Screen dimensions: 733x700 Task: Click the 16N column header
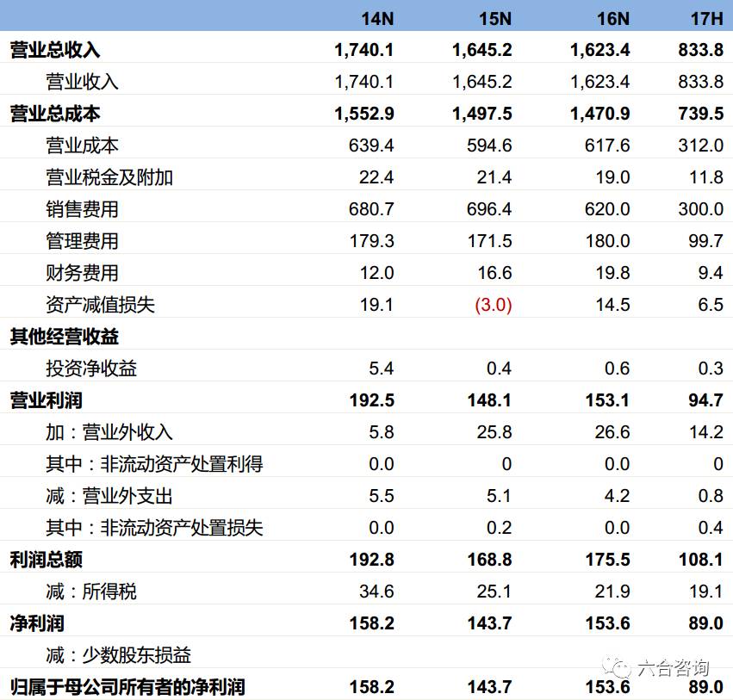click(x=610, y=17)
